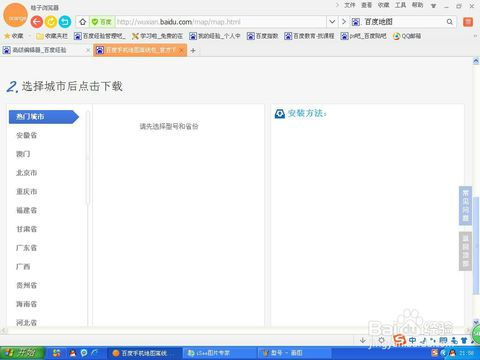The image size is (480, 360).
Task: Select 广西 in the province list
Action: tap(23, 266)
